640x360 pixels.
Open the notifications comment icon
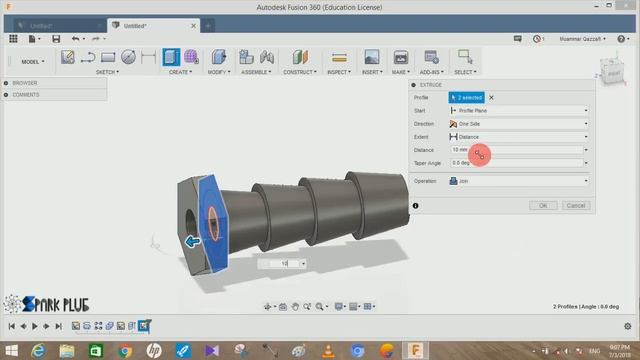pos(518,39)
